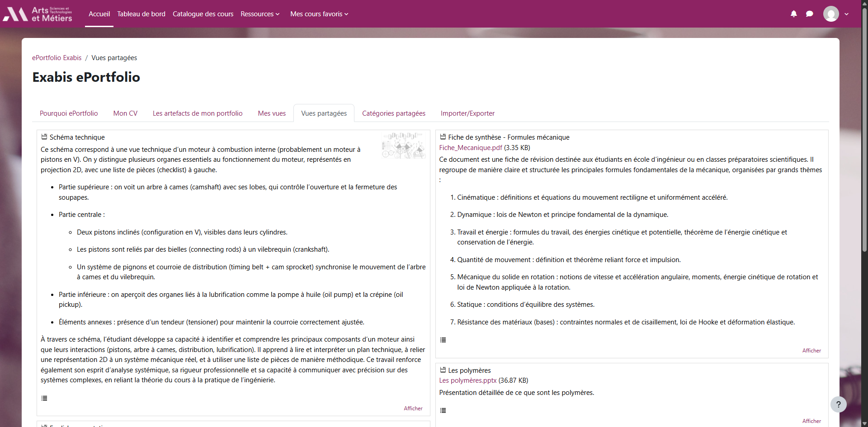Screen dimensions: 868x427
Task: Open the notifications bell icon
Action: coord(793,14)
